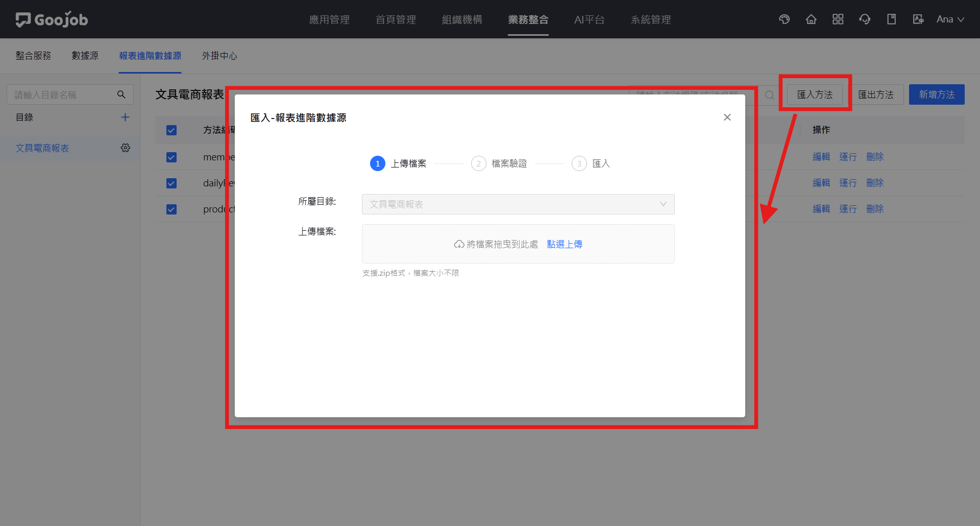Open 應用管理 menu
The height and width of the screenshot is (526, 980).
tap(329, 19)
